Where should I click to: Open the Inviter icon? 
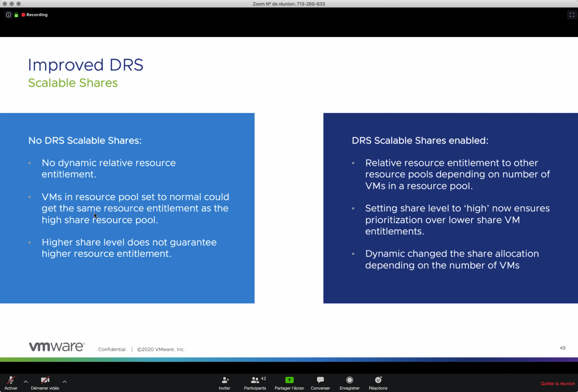(x=225, y=380)
